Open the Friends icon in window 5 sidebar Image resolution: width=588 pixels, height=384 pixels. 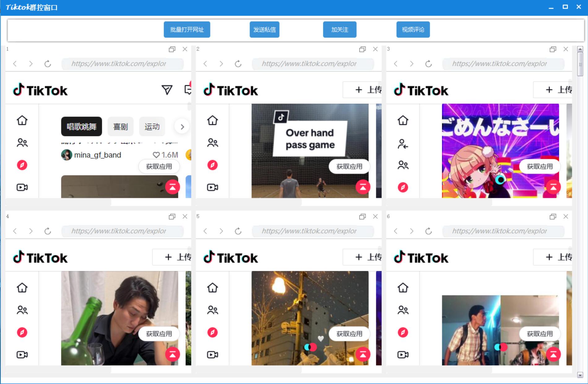tap(212, 309)
